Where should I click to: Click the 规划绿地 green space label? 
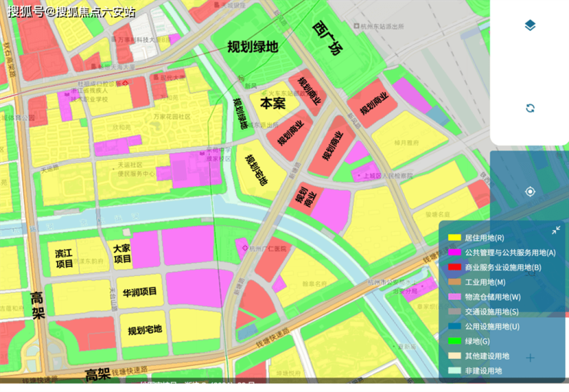pyautogui.click(x=252, y=47)
